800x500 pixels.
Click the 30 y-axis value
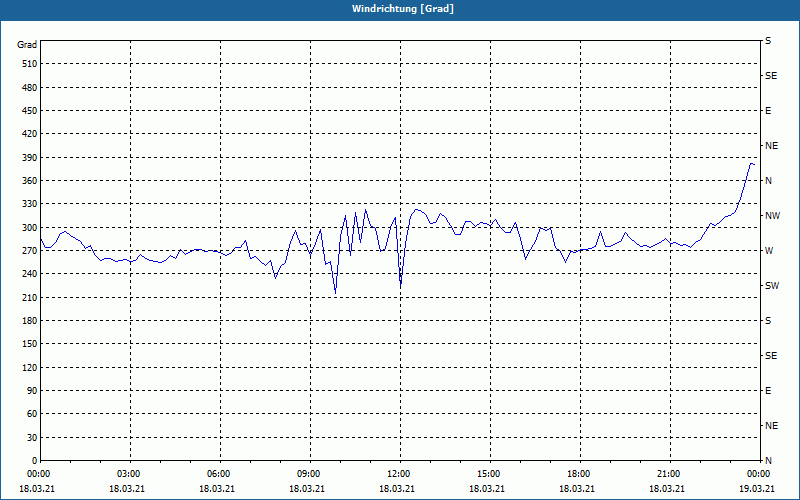(32, 437)
